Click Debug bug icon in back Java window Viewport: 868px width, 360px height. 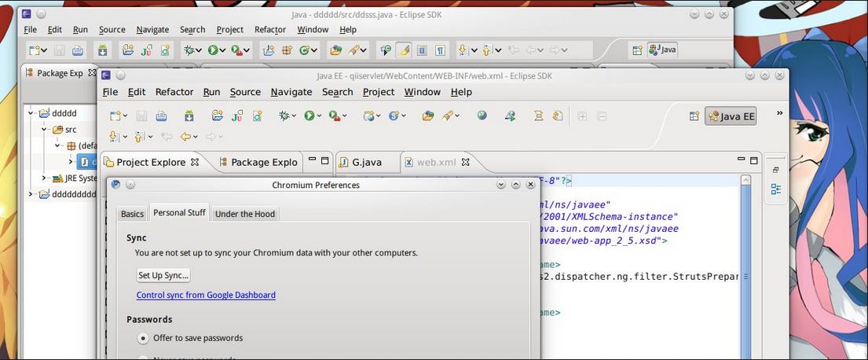pyautogui.click(x=189, y=50)
